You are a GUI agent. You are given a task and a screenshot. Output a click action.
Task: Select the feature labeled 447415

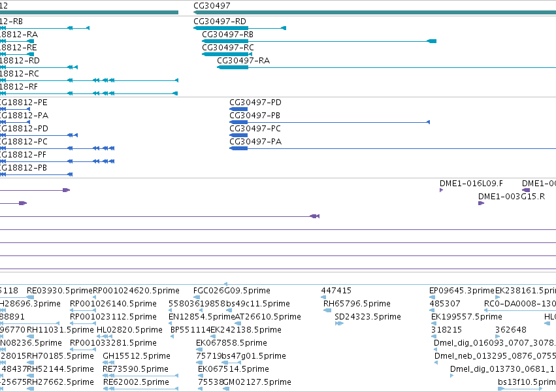coord(336,291)
